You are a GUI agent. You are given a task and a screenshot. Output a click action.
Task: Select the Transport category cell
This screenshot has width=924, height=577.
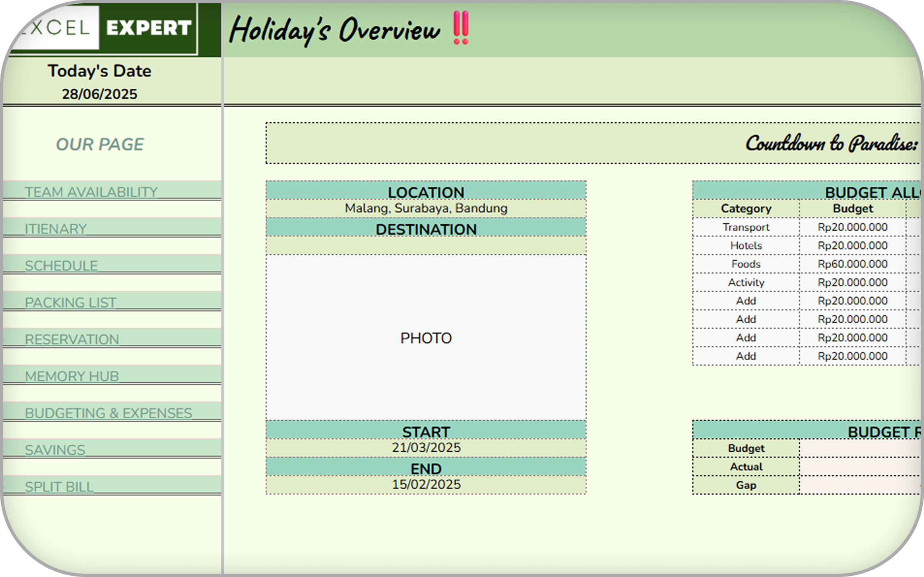click(x=745, y=227)
